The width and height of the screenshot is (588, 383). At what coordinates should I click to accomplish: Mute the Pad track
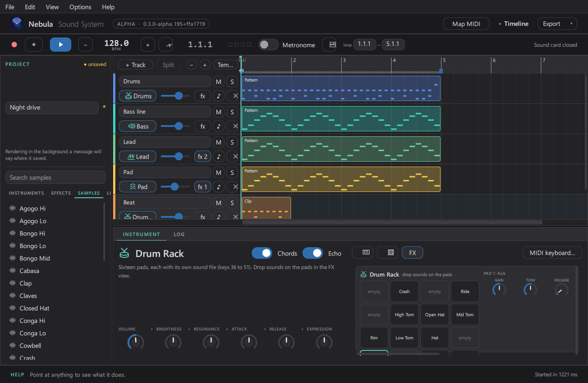[218, 172]
